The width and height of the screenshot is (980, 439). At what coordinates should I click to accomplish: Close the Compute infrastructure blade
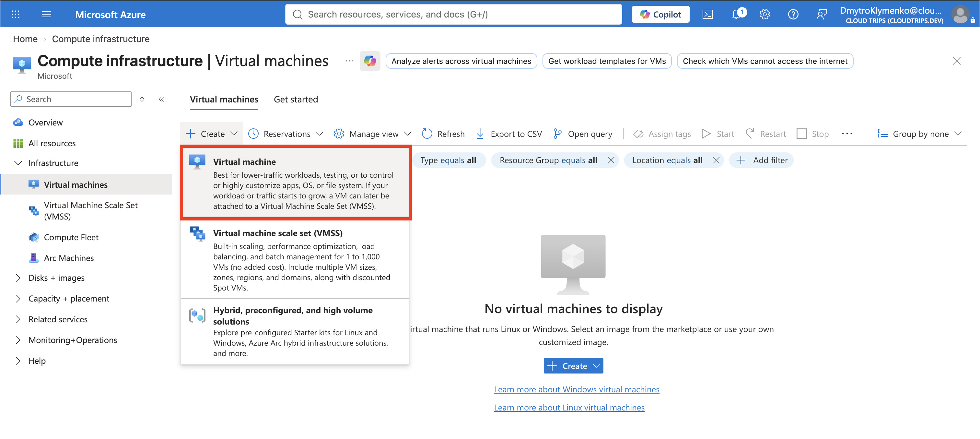956,61
